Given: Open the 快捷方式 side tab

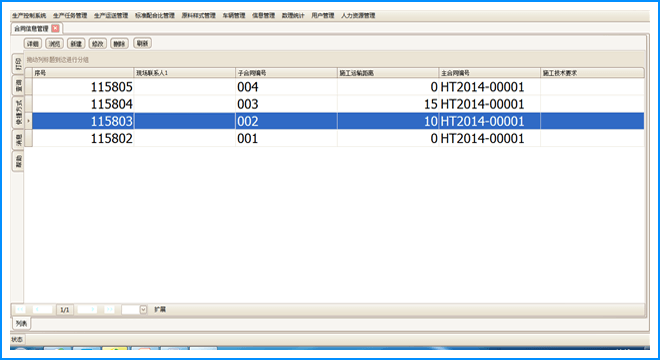Looking at the screenshot, I should (x=18, y=112).
